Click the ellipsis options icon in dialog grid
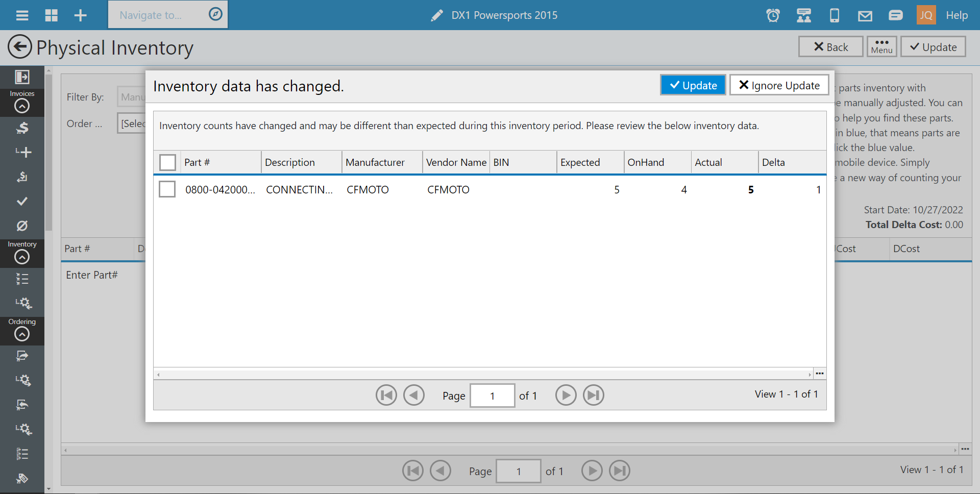The width and height of the screenshot is (980, 494). (x=820, y=374)
